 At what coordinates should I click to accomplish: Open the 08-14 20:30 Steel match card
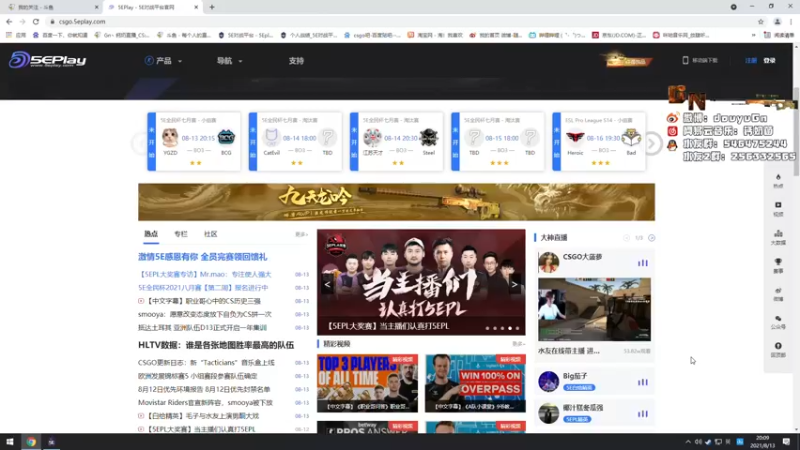coord(396,141)
